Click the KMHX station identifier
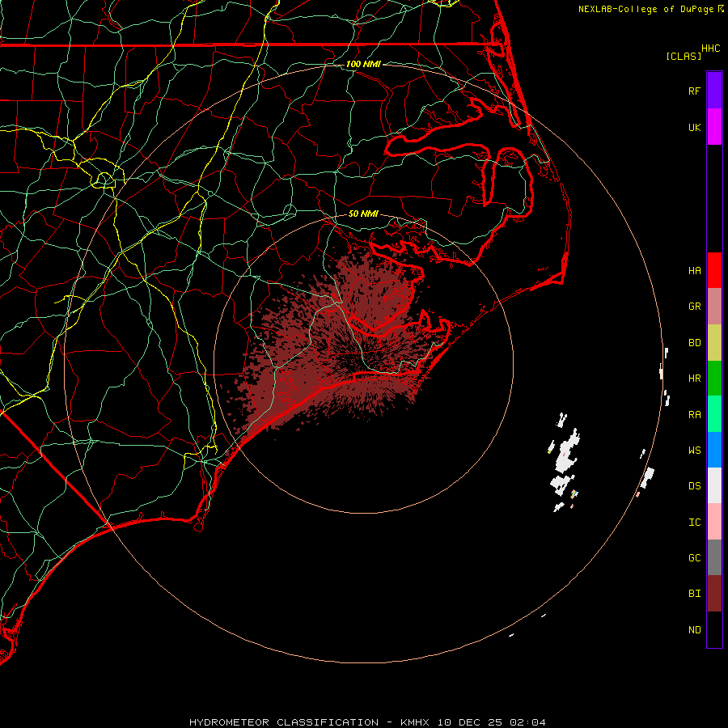Screen dimensions: 728x728 tap(415, 722)
